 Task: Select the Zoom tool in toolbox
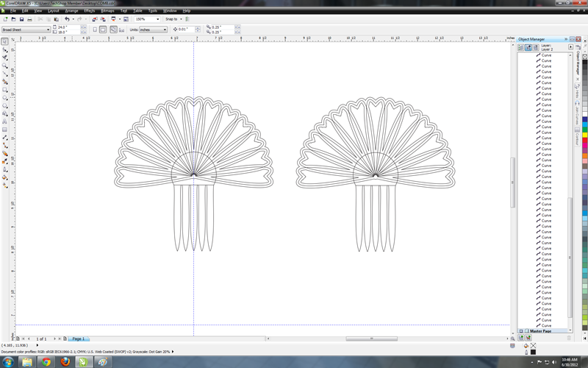[5, 66]
